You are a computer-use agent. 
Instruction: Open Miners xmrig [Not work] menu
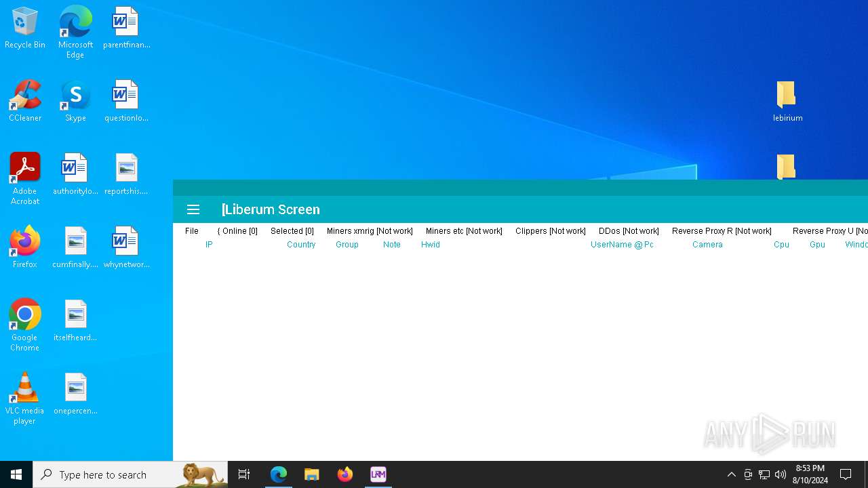click(x=370, y=231)
